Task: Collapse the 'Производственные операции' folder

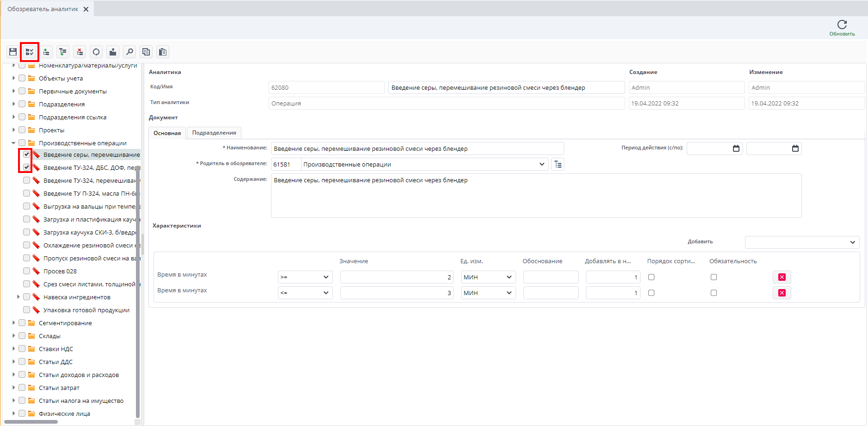Action: click(x=13, y=143)
